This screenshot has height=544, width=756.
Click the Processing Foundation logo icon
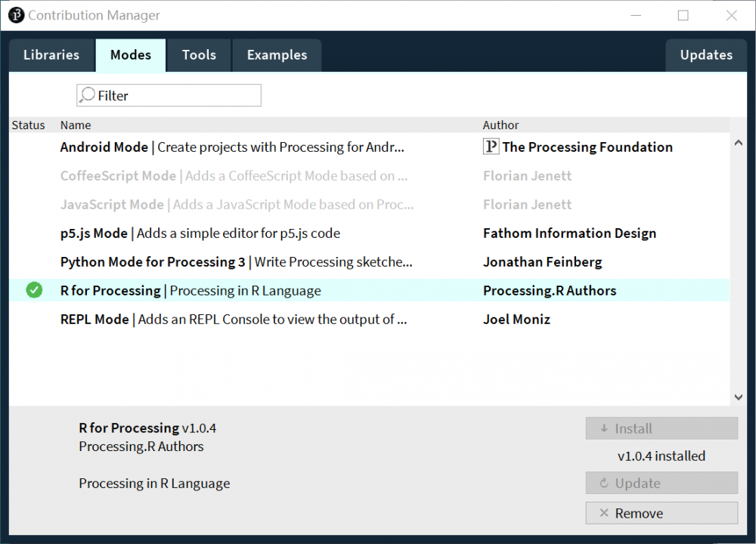pyautogui.click(x=491, y=146)
